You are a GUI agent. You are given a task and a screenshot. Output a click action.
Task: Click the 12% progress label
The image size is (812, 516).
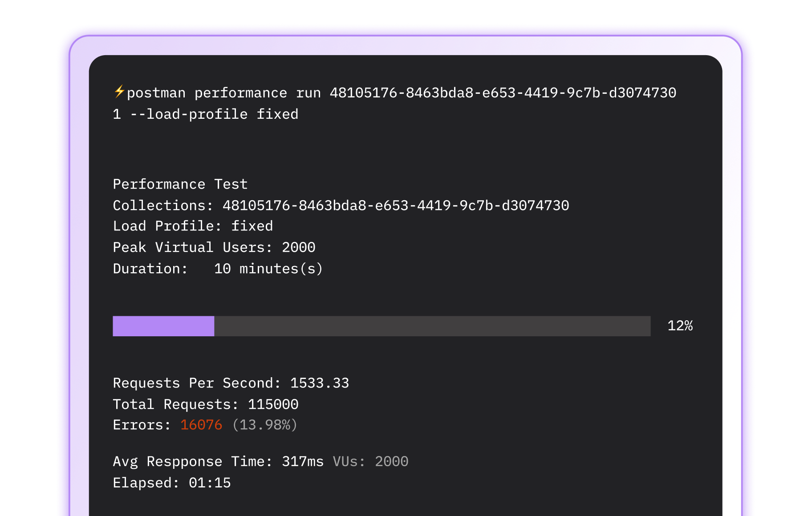coord(680,326)
